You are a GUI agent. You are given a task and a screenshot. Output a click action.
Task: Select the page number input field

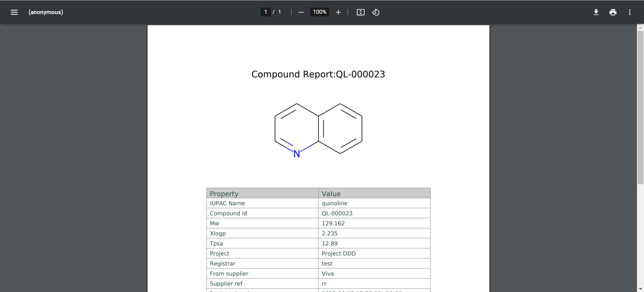(x=265, y=12)
